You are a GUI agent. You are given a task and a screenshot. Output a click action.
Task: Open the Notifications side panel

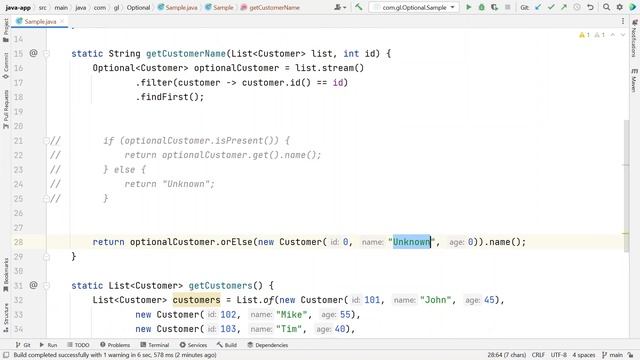click(634, 38)
